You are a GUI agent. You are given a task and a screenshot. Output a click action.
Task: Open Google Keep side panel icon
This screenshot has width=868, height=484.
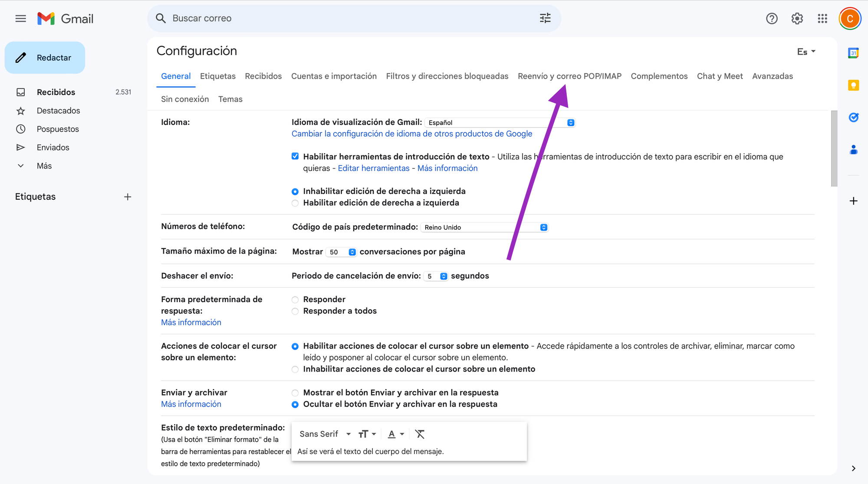click(853, 85)
